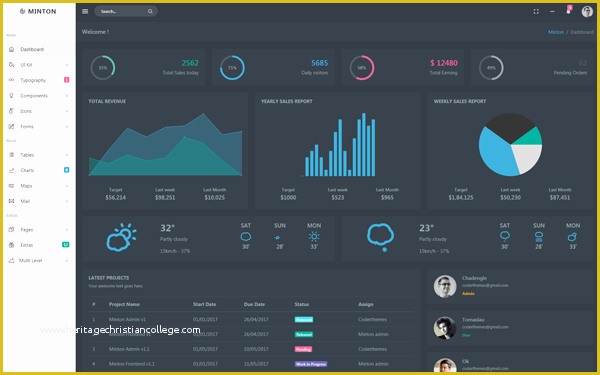Click the SUN icon in 23° weather widget
Screen dimensions: 600x375
coord(539,237)
